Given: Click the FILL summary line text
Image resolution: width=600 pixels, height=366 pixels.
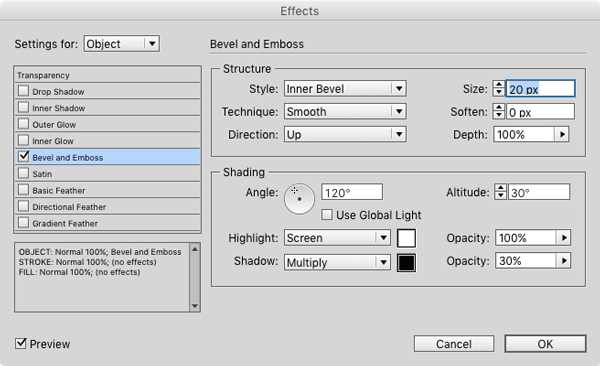Looking at the screenshot, I should point(79,272).
